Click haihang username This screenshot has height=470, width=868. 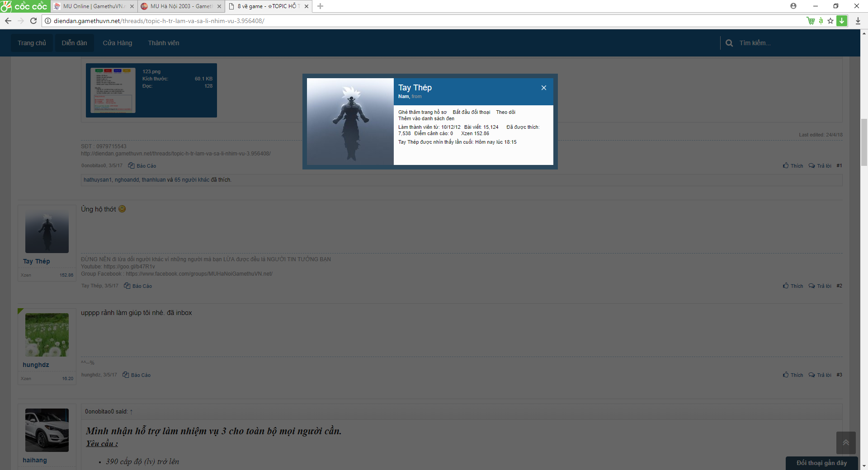(x=35, y=460)
